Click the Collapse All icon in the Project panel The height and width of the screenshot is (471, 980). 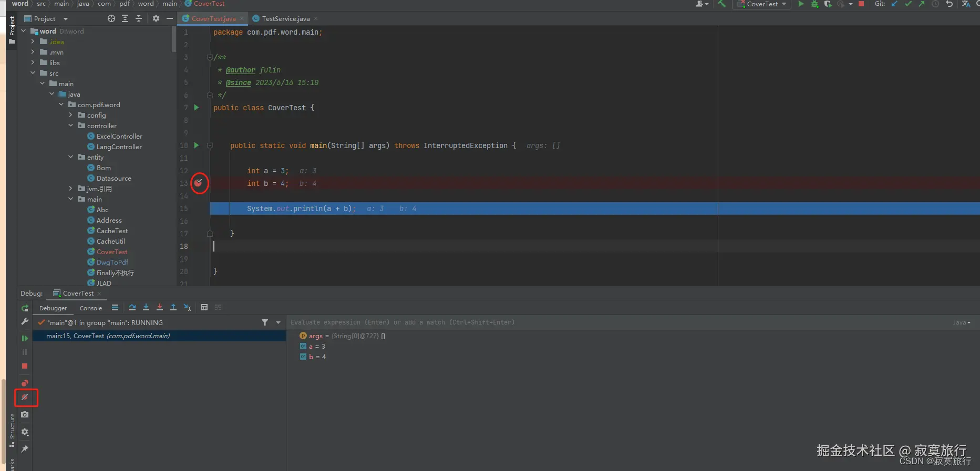pyautogui.click(x=139, y=18)
